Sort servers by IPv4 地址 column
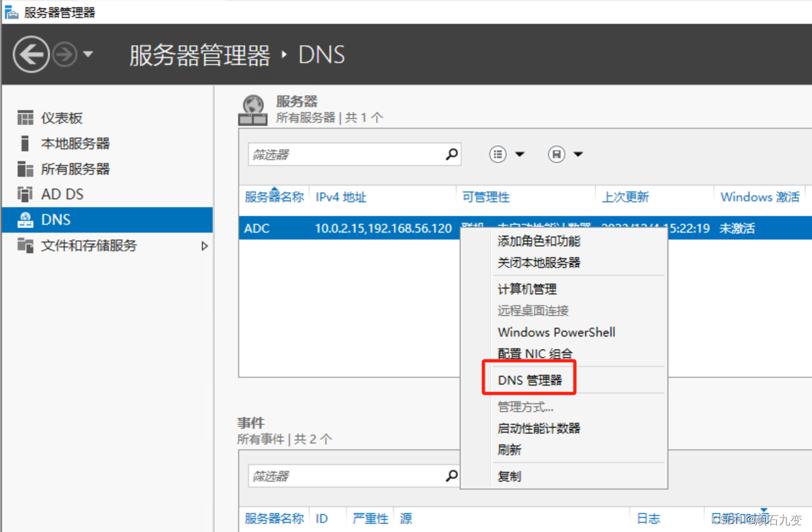The height and width of the screenshot is (532, 812). click(341, 197)
